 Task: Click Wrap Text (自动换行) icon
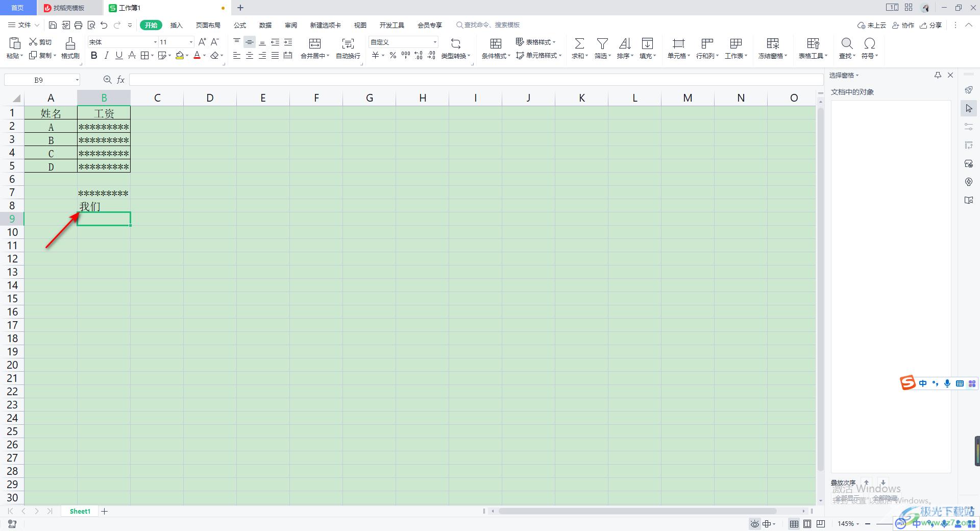click(348, 43)
